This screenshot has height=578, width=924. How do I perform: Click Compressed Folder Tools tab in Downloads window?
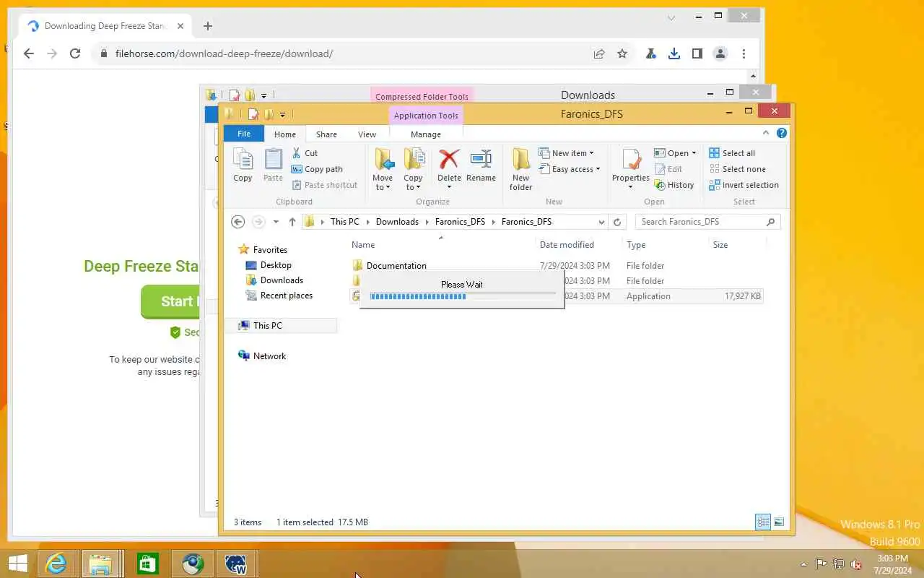pos(422,96)
